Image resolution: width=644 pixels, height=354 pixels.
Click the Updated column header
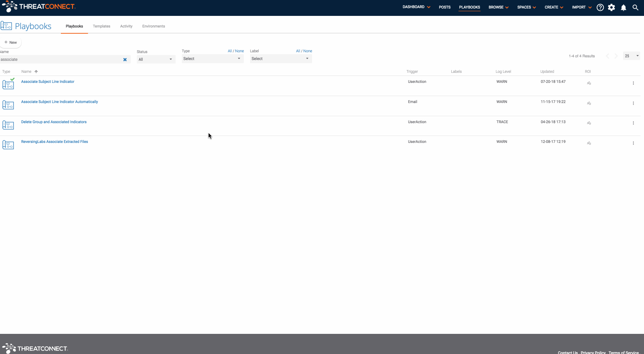[547, 72]
